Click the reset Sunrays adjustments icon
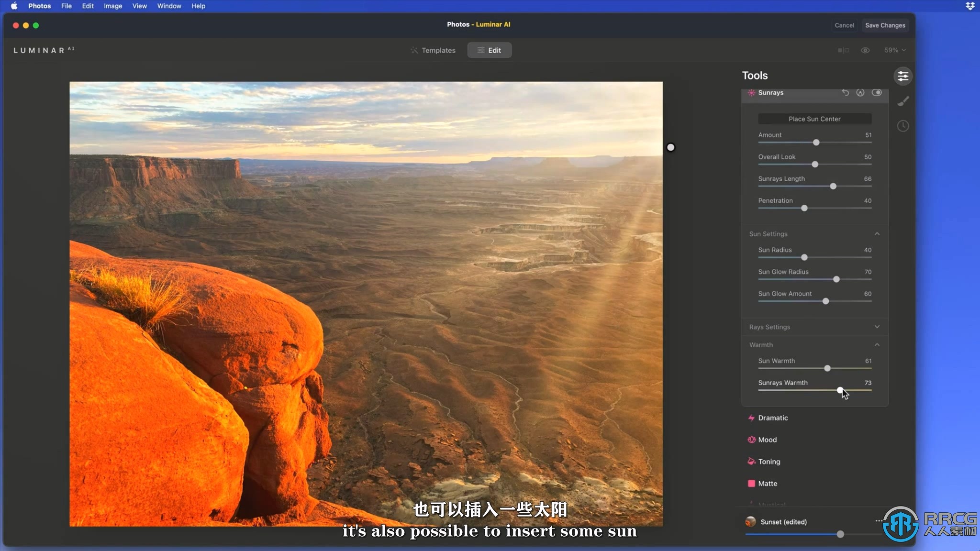Viewport: 980px width, 551px height. click(845, 93)
